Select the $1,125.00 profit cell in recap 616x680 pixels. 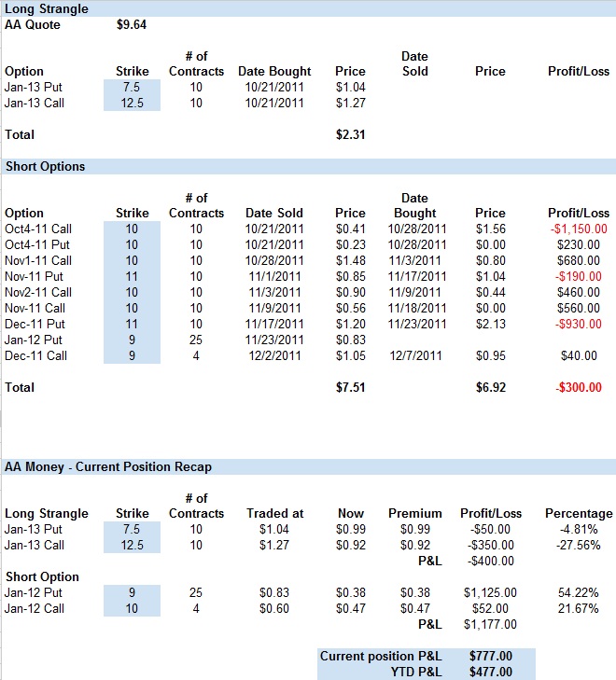(x=486, y=592)
